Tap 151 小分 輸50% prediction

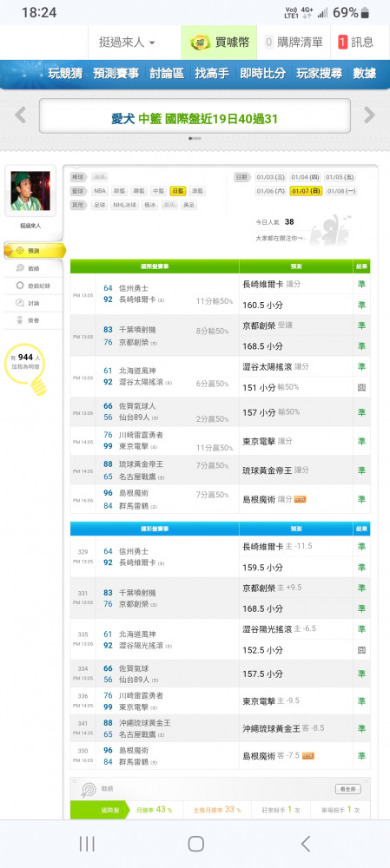coord(271,387)
